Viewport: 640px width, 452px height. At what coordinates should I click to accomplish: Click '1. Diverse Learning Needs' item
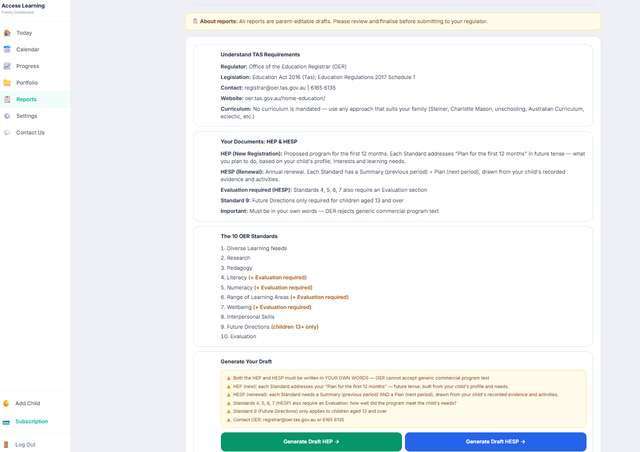[x=253, y=248]
